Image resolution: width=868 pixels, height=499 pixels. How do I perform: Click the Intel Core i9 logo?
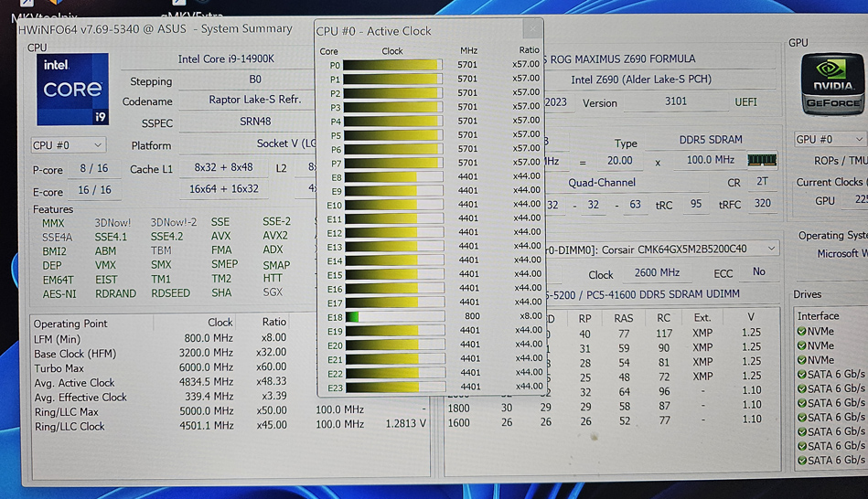[72, 90]
